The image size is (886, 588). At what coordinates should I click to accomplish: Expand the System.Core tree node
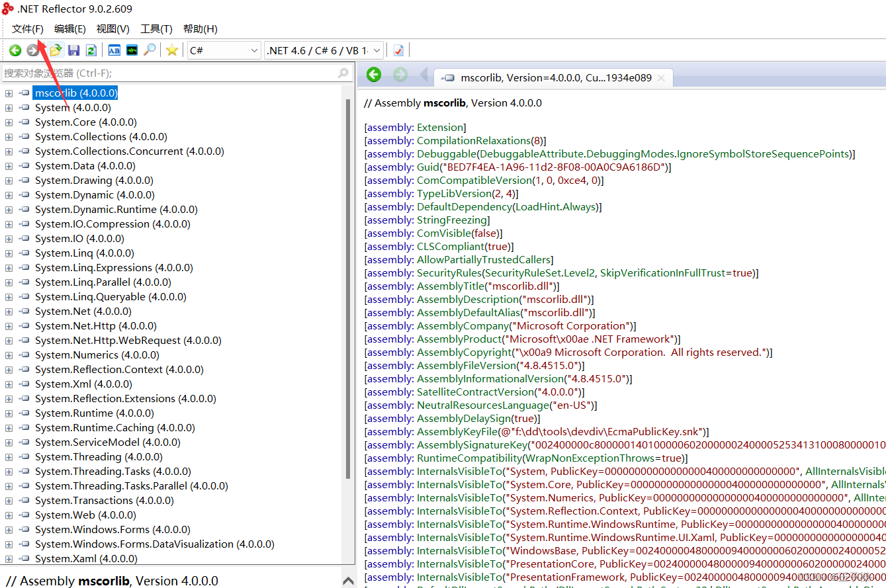click(x=9, y=122)
